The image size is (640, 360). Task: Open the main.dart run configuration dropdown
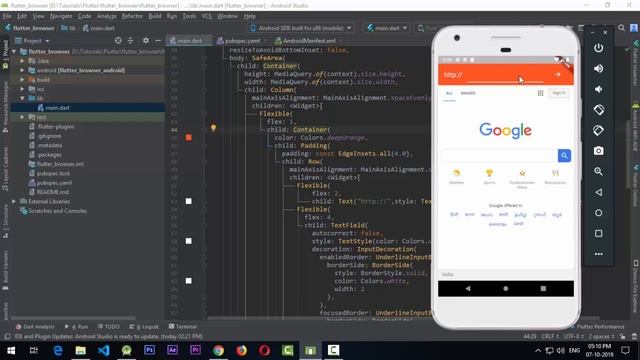pyautogui.click(x=387, y=28)
